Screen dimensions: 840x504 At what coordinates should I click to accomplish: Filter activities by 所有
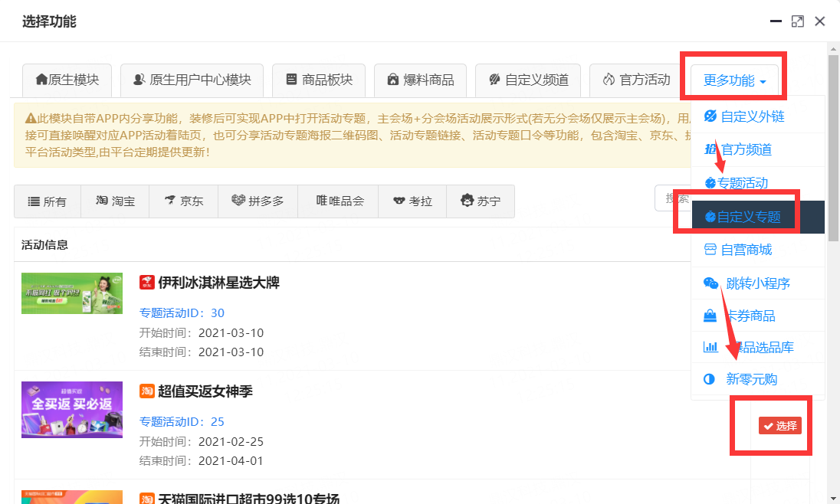(48, 201)
